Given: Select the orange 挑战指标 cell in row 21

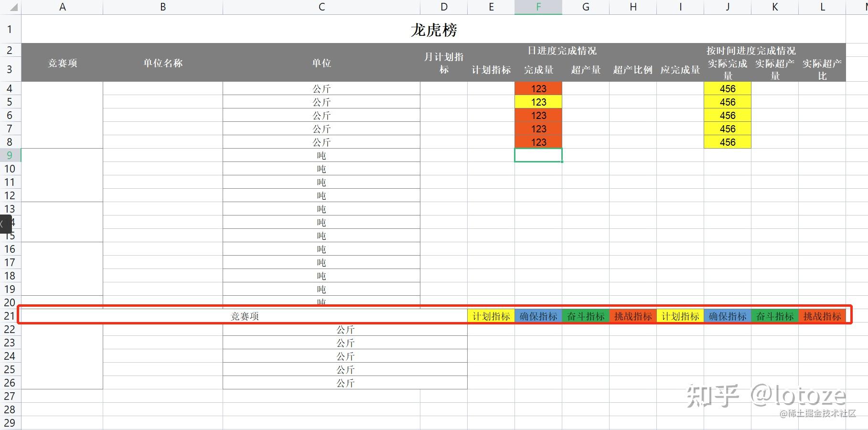Looking at the screenshot, I should [632, 316].
